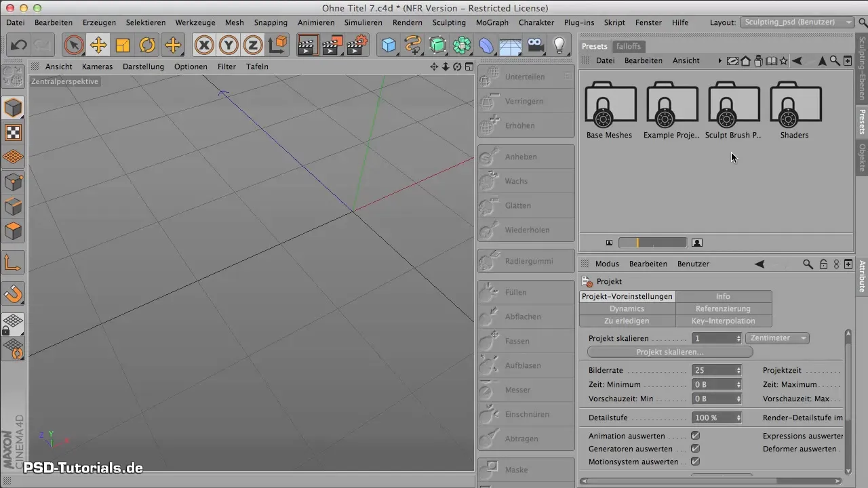Toggle the X axis lock

click(204, 45)
